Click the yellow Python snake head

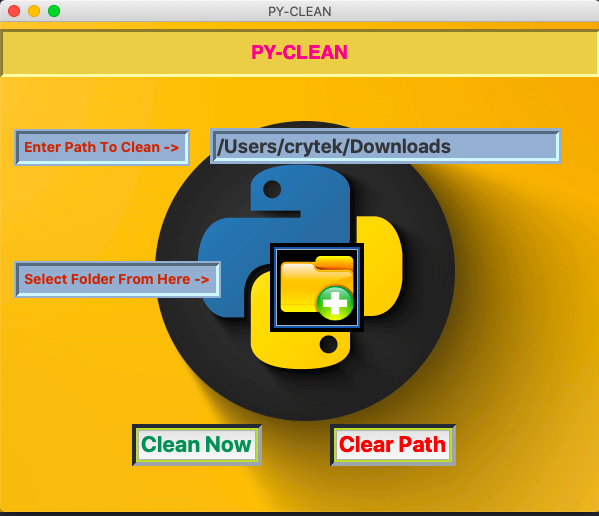[x=300, y=346]
